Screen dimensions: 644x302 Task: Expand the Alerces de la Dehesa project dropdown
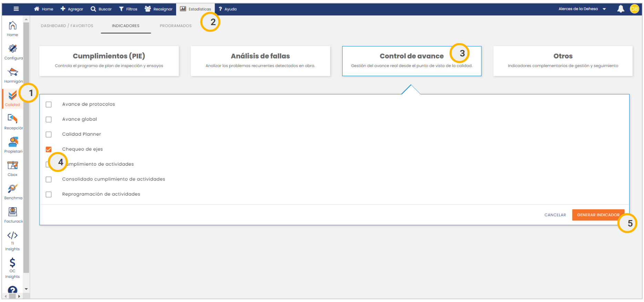pos(604,9)
